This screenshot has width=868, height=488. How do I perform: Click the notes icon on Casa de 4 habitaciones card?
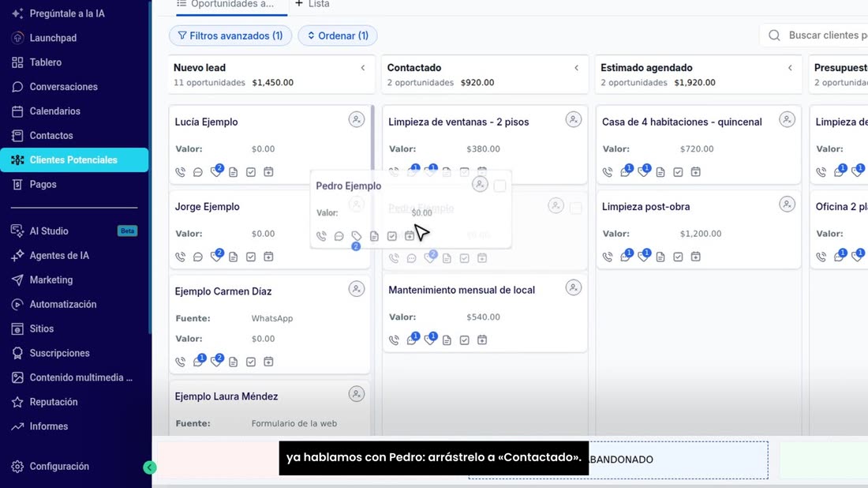pos(660,172)
